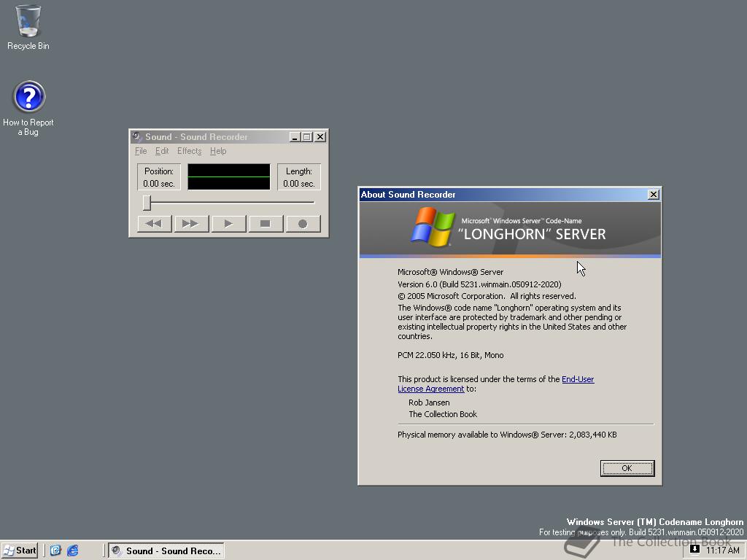Select the Sound Recorder taskbar button
The image size is (747, 560).
tap(166, 551)
